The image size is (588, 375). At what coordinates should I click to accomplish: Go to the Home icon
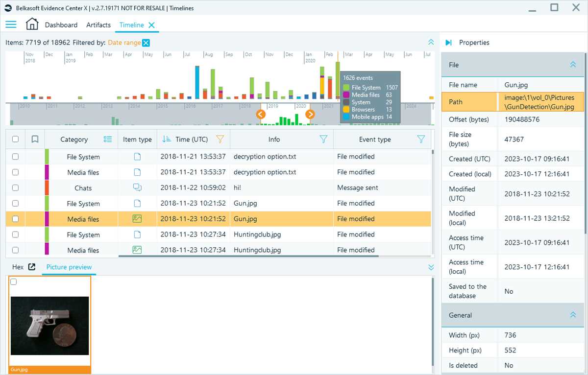tap(32, 24)
